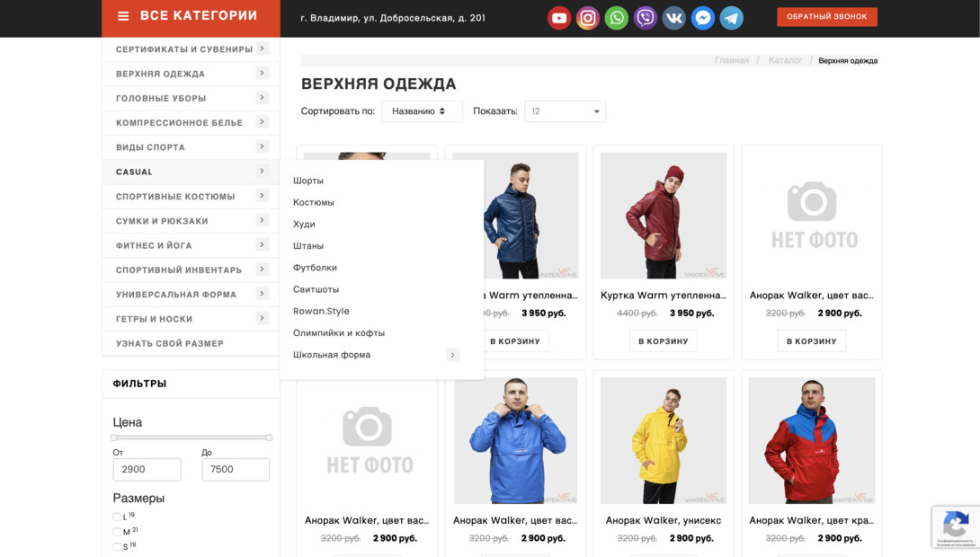The image size is (980, 557).
Task: Expand the Верхняя одежда category arrow
Action: point(262,73)
